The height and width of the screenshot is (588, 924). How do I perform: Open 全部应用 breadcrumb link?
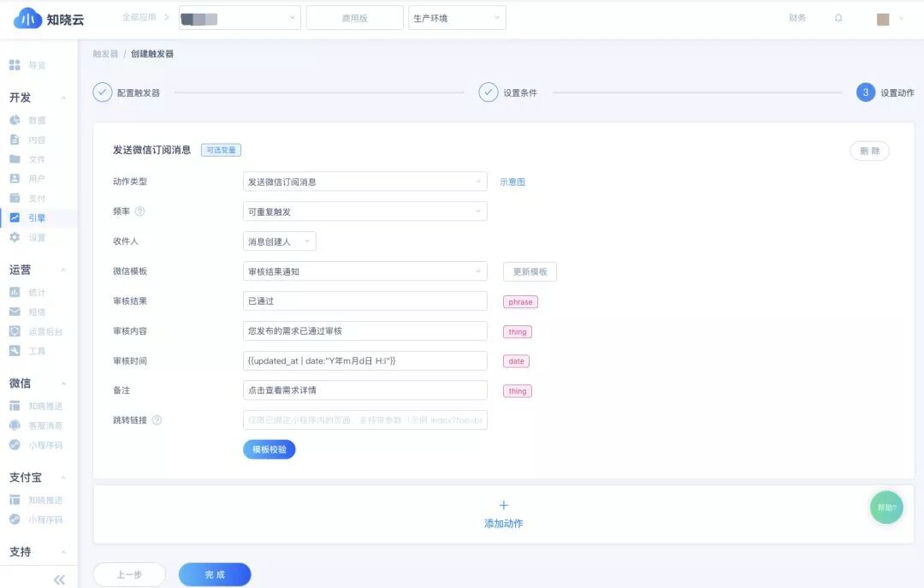tap(139, 18)
